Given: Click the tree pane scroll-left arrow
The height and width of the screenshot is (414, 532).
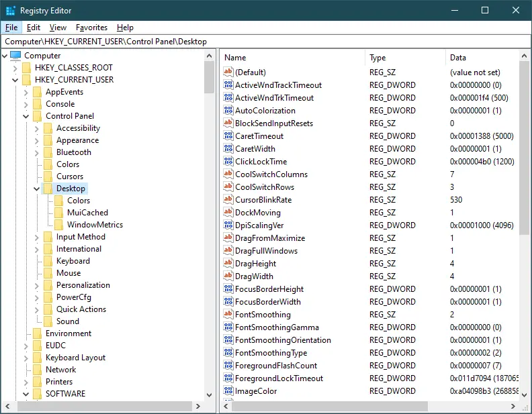Looking at the screenshot, I should click(x=7, y=406).
